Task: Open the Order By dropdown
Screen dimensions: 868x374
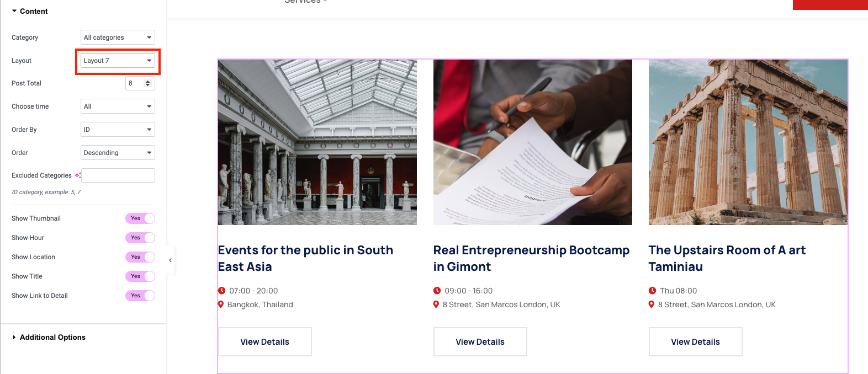Action: [118, 130]
